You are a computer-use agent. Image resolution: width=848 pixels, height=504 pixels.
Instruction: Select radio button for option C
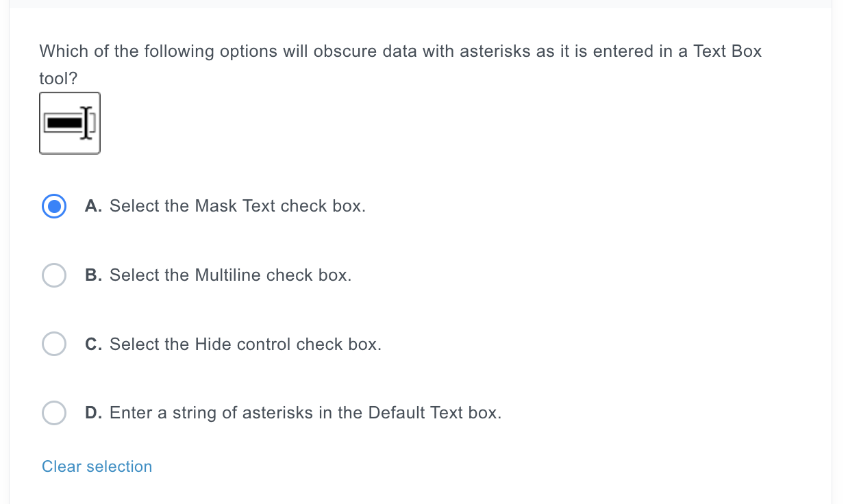[x=54, y=344]
